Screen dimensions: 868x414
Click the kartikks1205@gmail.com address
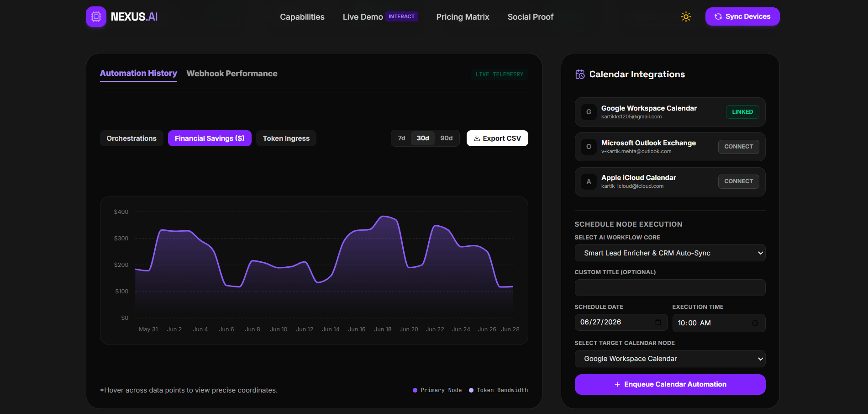(631, 117)
